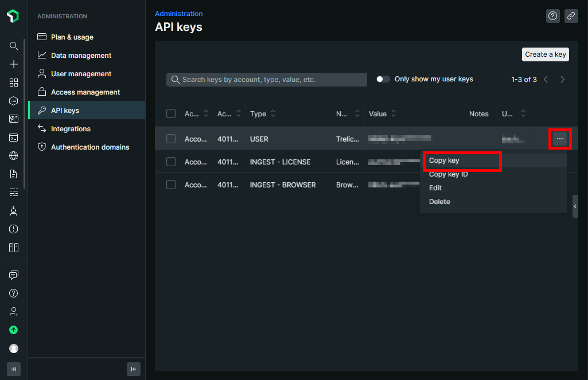Open User management section
Screen dimensions: 588x380
pos(87,73)
